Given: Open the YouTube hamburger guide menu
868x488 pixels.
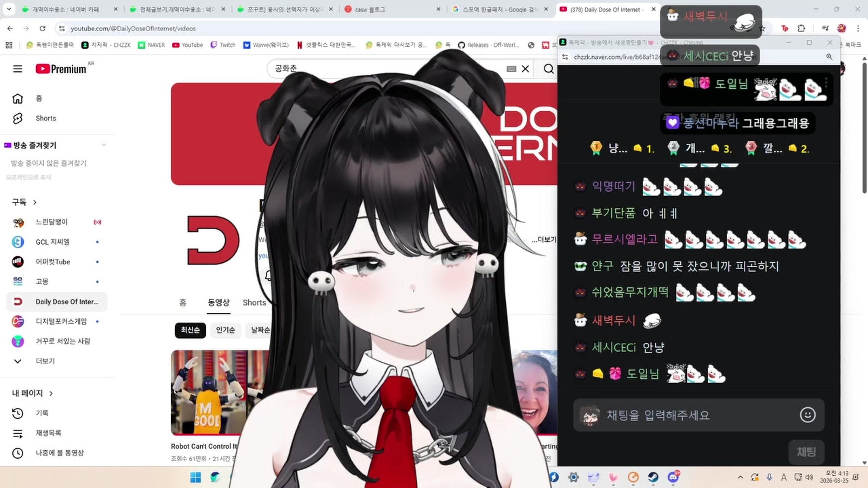Looking at the screenshot, I should point(18,69).
